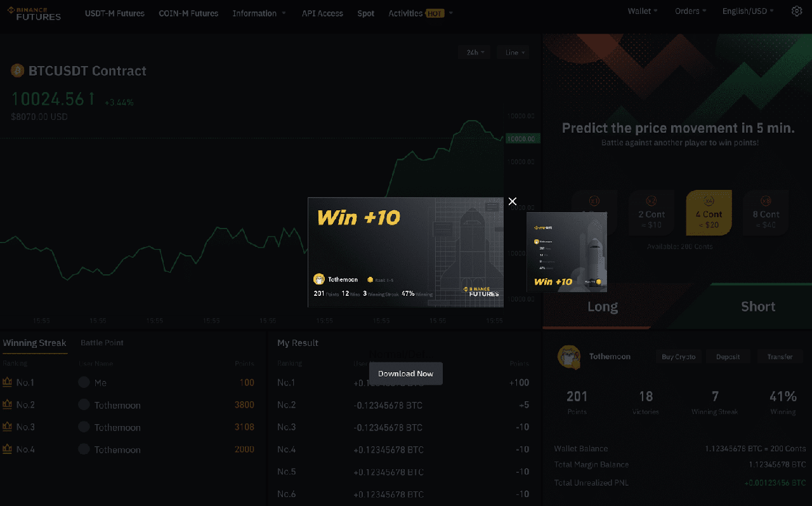Click the BTCUSDT Contract title

click(x=88, y=71)
